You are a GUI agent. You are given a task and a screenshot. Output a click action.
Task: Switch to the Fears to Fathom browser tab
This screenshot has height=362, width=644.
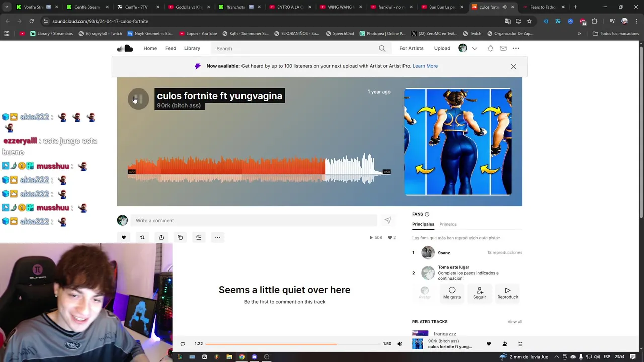pyautogui.click(x=543, y=7)
